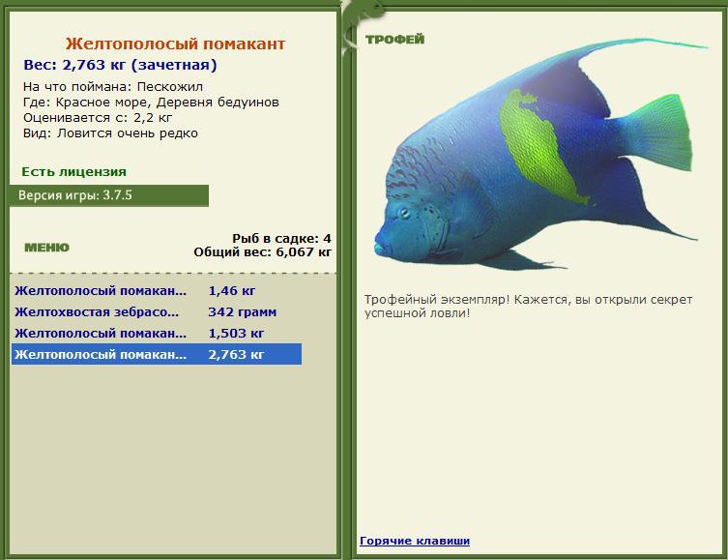The width and height of the screenshot is (728, 560).
Task: Click the 342 грамм weight value
Action: point(243,312)
